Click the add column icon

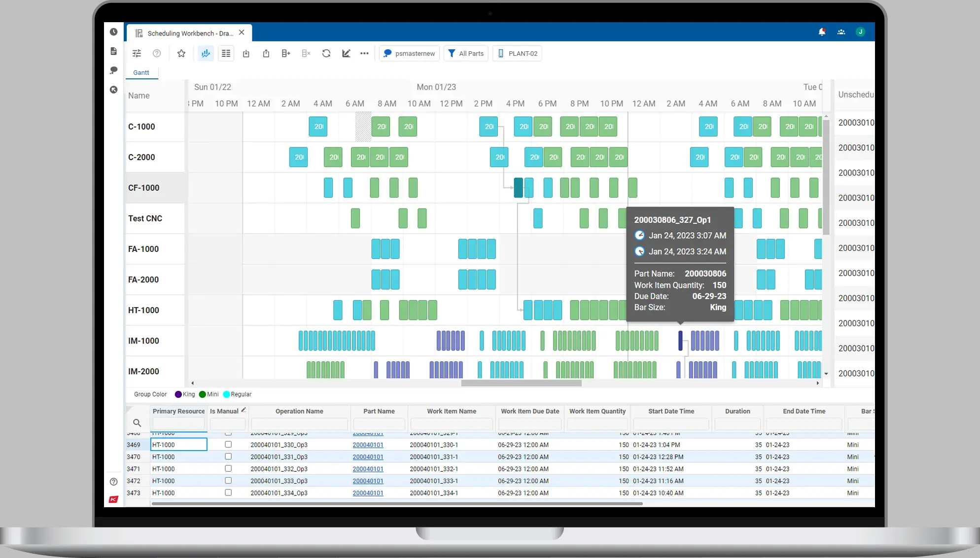[x=286, y=53]
